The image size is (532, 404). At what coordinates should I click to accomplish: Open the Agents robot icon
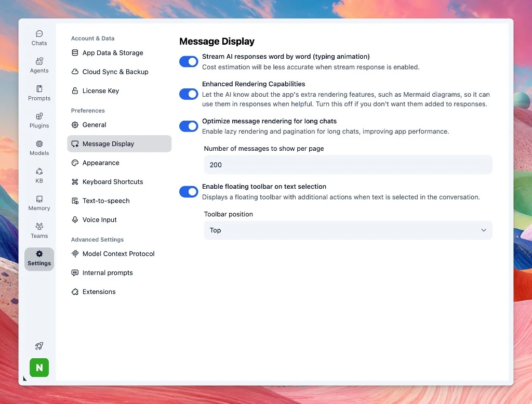[x=39, y=61]
